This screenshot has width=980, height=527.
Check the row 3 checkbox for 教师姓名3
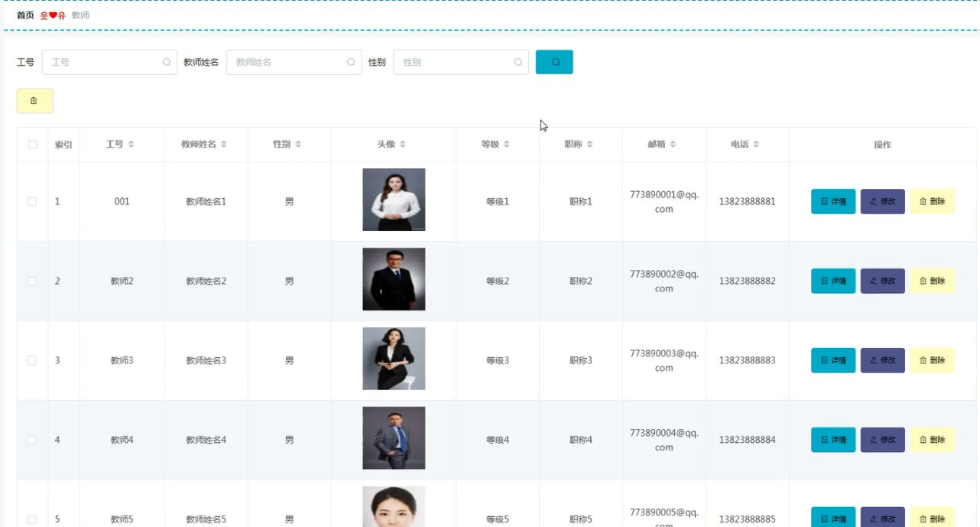pyautogui.click(x=32, y=360)
